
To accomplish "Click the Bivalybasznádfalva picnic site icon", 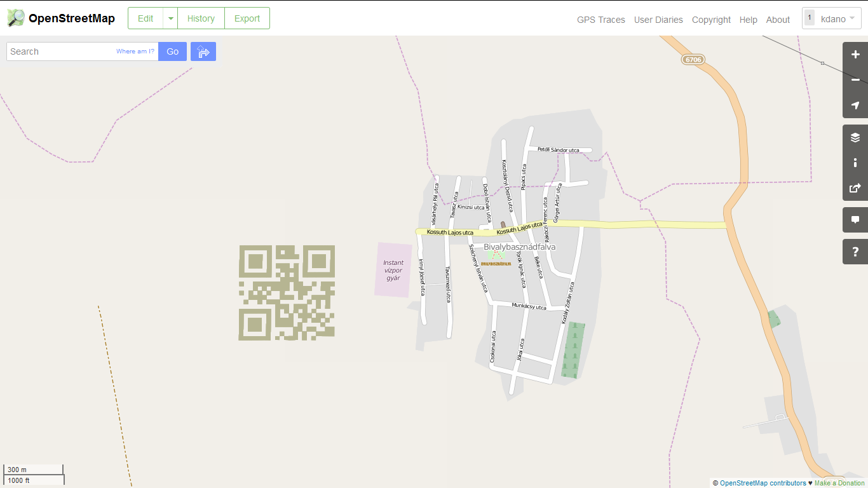I will 496,254.
